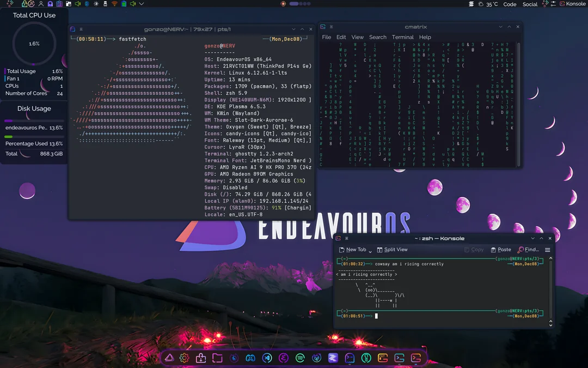Viewport: 588px width, 368px height.
Task: Launch Visual Studio Code from the dock
Action: coord(267,358)
